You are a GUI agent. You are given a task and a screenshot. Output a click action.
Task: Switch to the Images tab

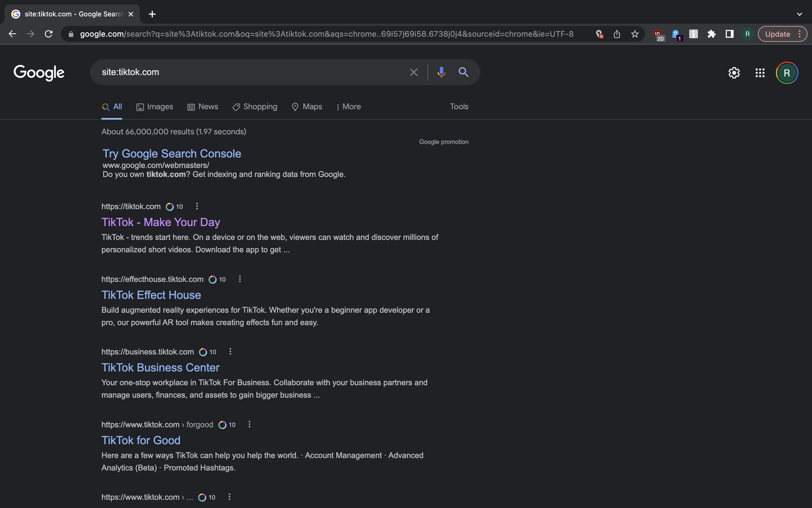[x=154, y=107]
